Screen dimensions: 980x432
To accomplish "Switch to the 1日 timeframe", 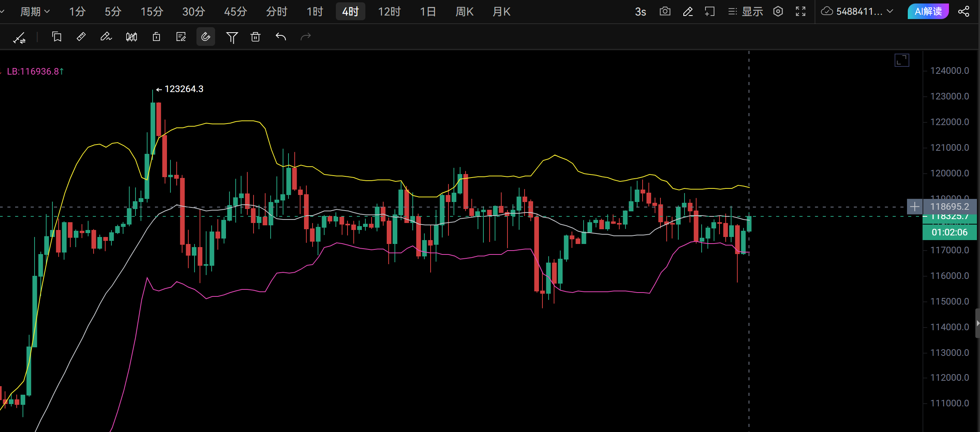I will [x=428, y=12].
